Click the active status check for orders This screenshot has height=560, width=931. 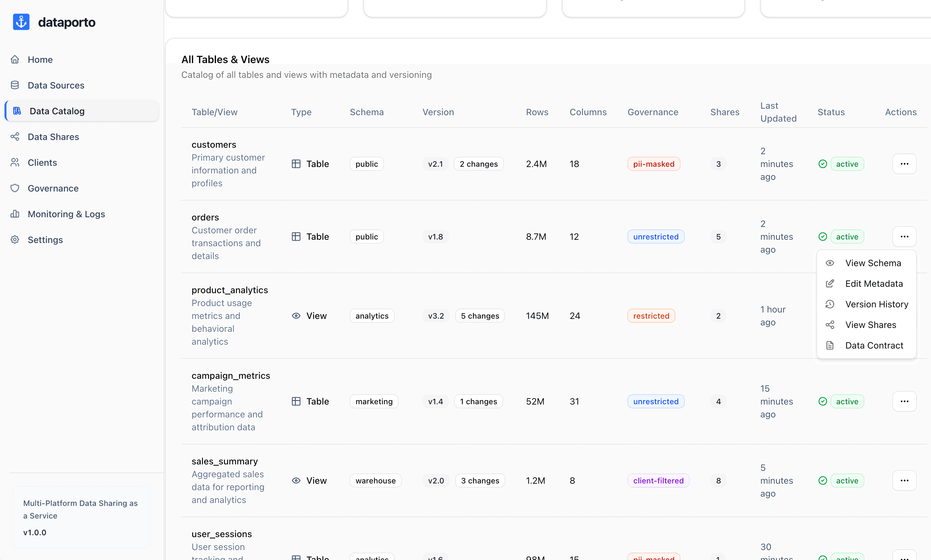click(x=823, y=236)
